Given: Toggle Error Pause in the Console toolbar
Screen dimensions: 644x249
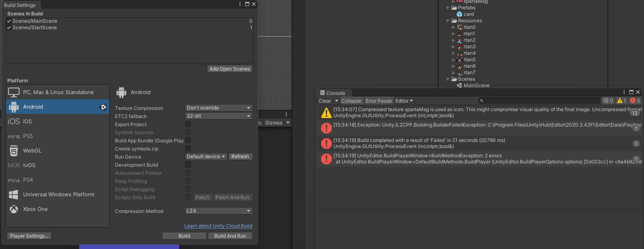Looking at the screenshot, I should tap(379, 101).
